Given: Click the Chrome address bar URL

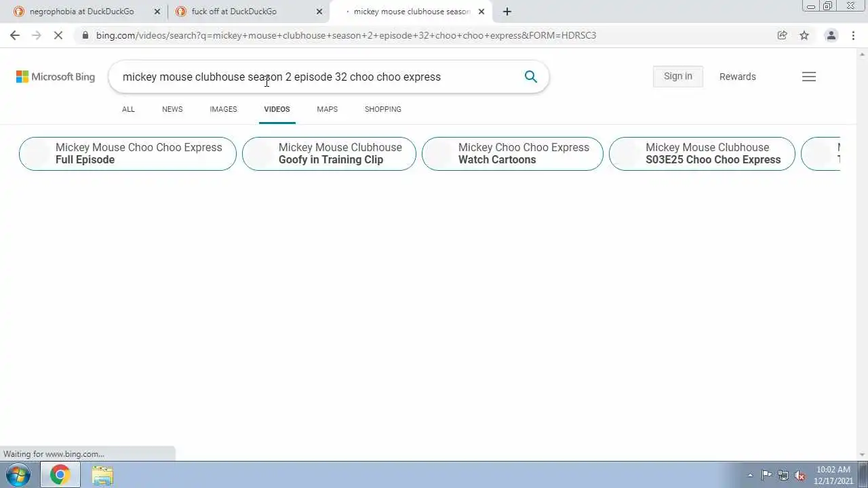Looking at the screenshot, I should 346,35.
